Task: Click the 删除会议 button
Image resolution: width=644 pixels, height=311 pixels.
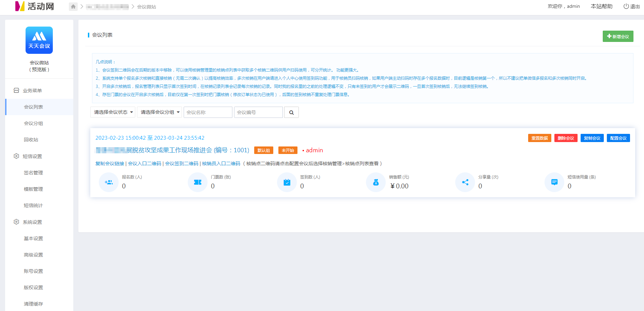Action: pos(566,138)
